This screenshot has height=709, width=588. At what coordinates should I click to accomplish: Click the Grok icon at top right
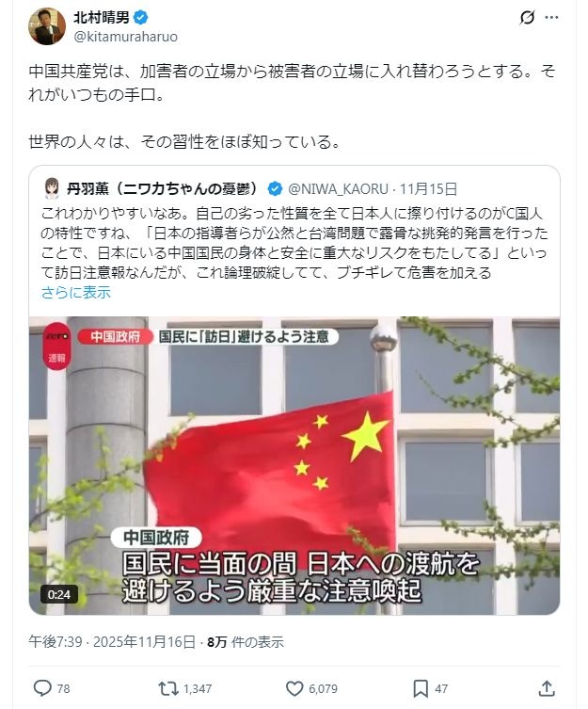coord(527,18)
